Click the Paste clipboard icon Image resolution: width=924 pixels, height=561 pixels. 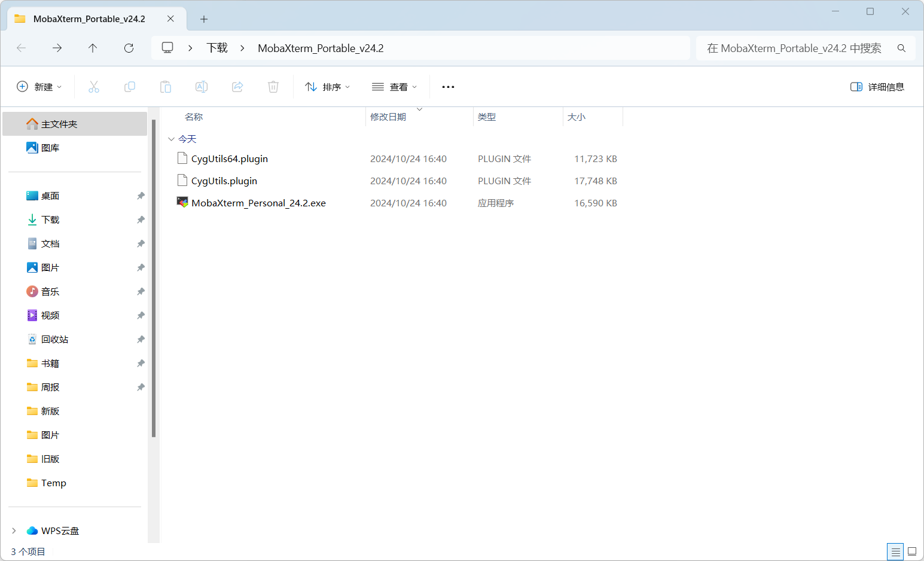pos(166,87)
